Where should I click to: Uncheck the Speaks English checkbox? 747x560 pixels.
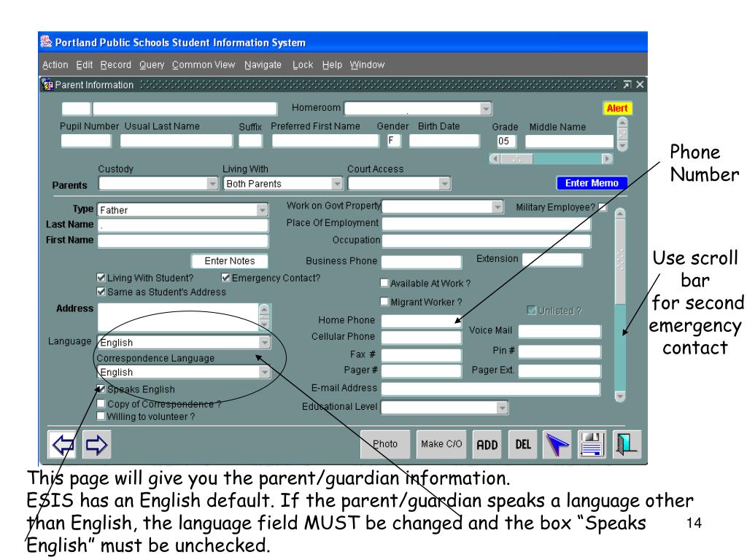click(101, 389)
